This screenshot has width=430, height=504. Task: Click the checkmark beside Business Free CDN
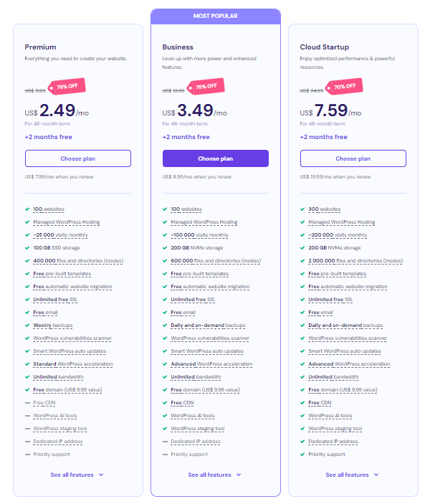(x=165, y=403)
